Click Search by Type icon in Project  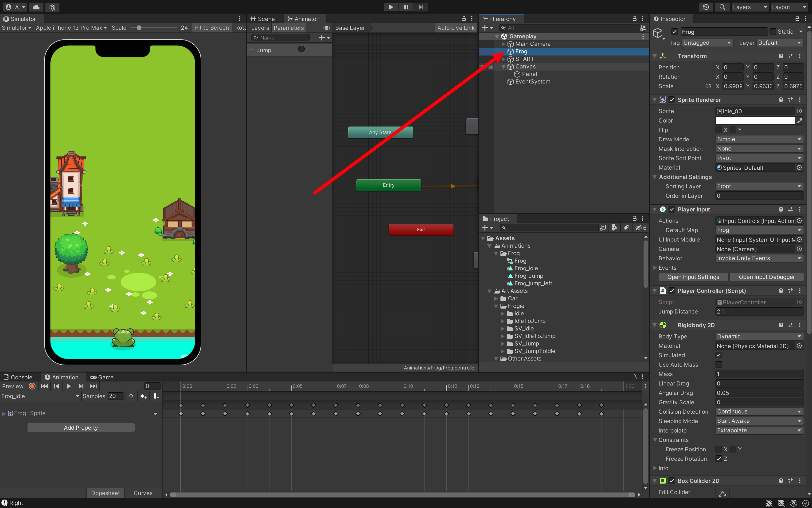click(614, 228)
